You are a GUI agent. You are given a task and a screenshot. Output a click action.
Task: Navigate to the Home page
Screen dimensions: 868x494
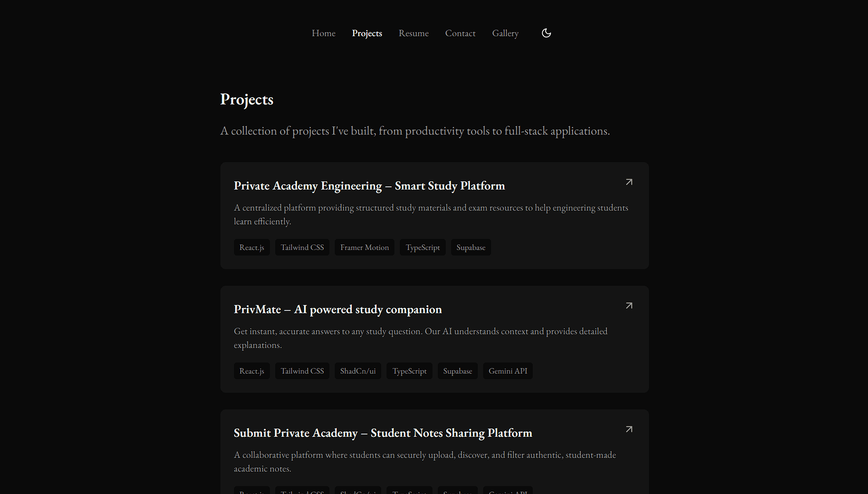tap(323, 33)
